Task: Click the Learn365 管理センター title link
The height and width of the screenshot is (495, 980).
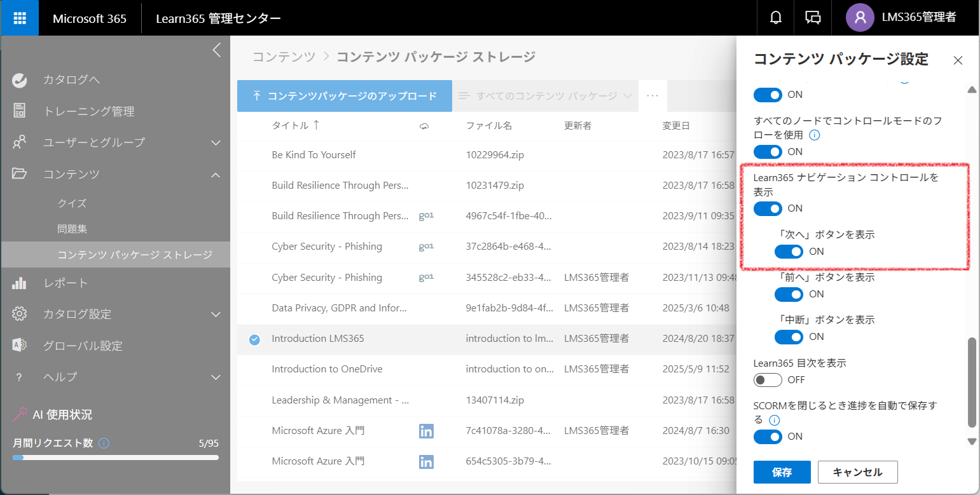Action: click(218, 18)
